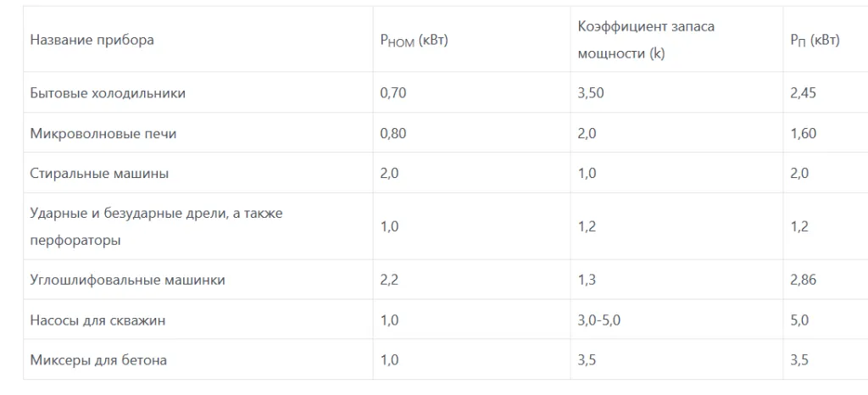Click the 'Pном (кВт)' column header
This screenshot has width=868, height=395.
point(414,41)
